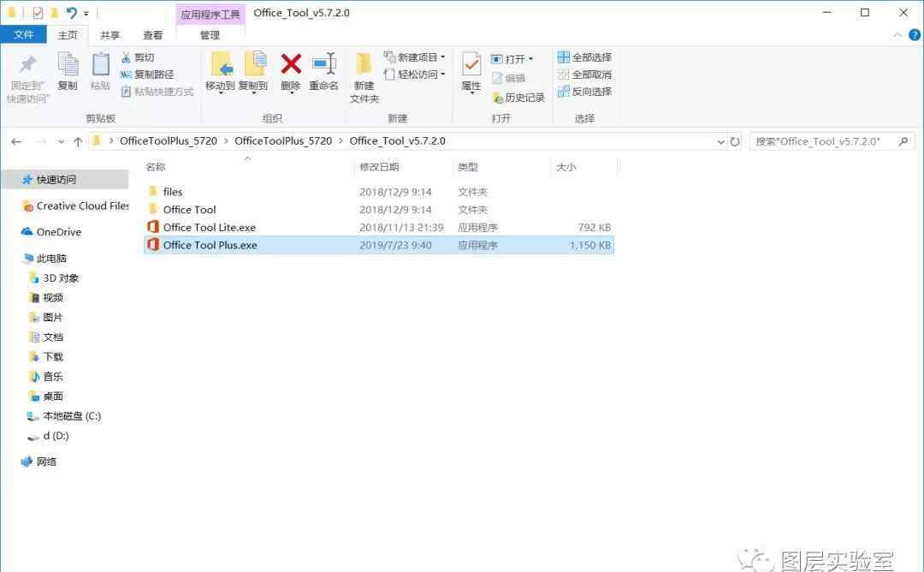
Task: Click the blue Help question mark icon
Action: click(x=914, y=35)
